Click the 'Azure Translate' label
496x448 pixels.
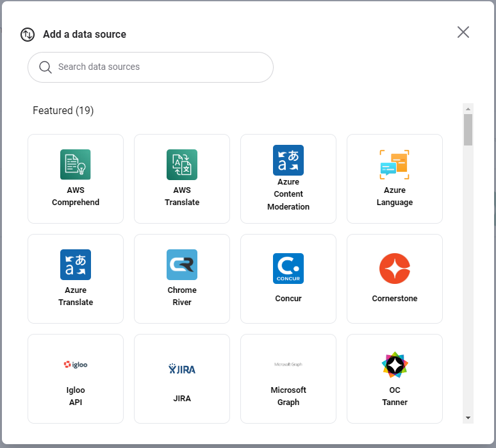click(x=75, y=296)
